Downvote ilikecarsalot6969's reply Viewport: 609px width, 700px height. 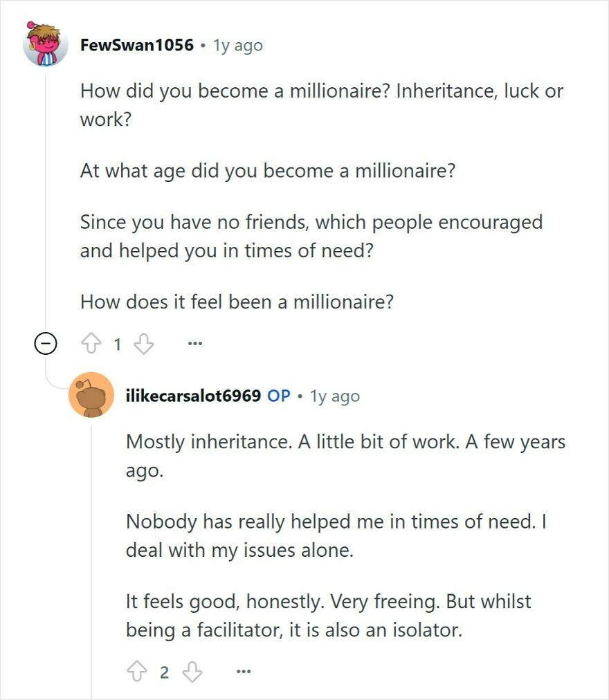191,671
